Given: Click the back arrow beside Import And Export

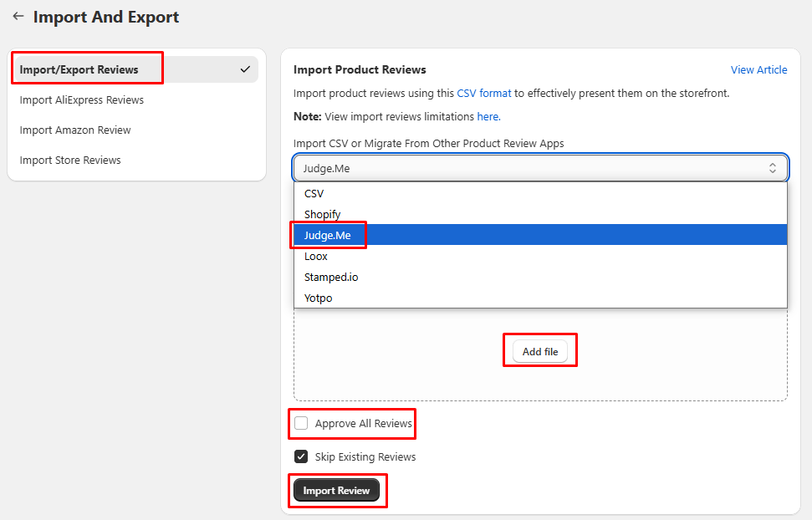Looking at the screenshot, I should (x=18, y=16).
